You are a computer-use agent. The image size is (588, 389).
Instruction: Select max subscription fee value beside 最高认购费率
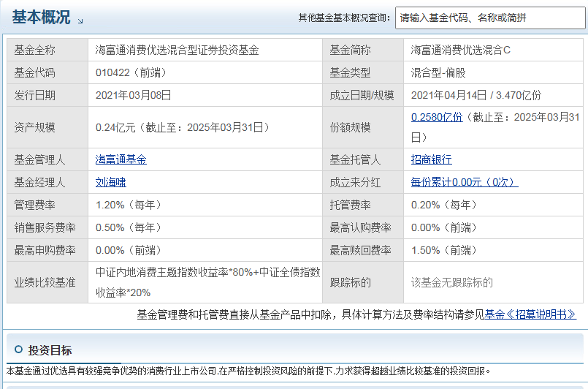tap(445, 227)
